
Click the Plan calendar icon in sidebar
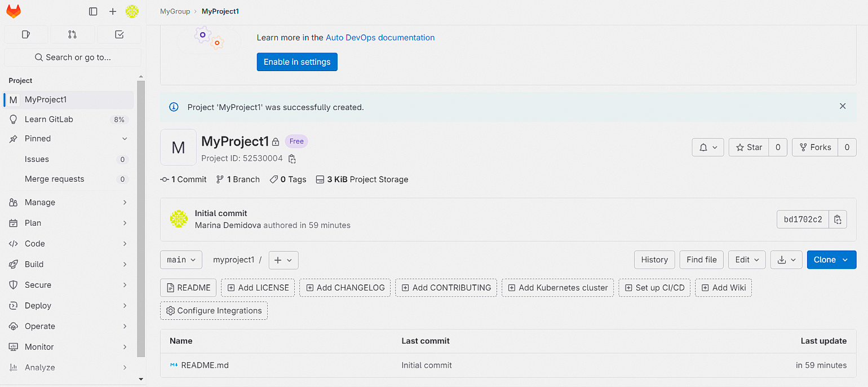click(x=14, y=223)
